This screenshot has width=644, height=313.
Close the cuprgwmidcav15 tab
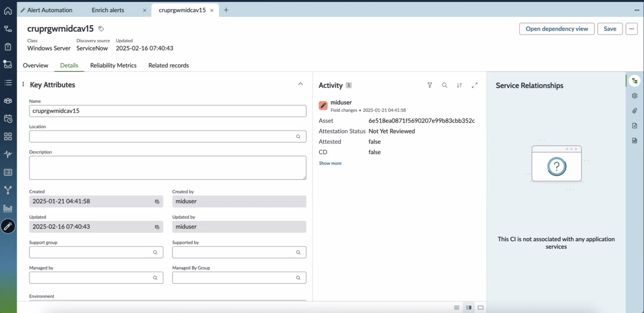point(212,10)
